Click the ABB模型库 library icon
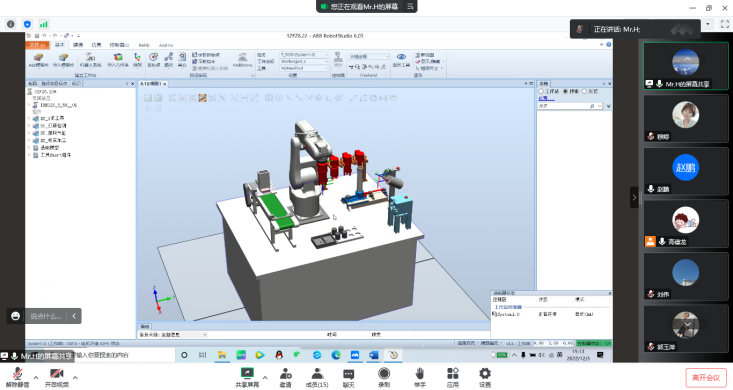This screenshot has height=390, width=733. point(38,58)
